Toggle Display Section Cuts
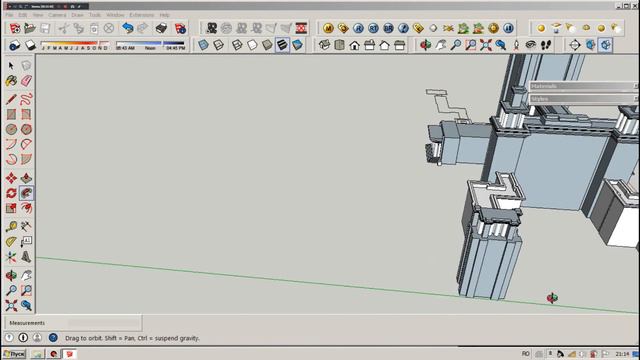This screenshot has height=360, width=640. coord(605,45)
